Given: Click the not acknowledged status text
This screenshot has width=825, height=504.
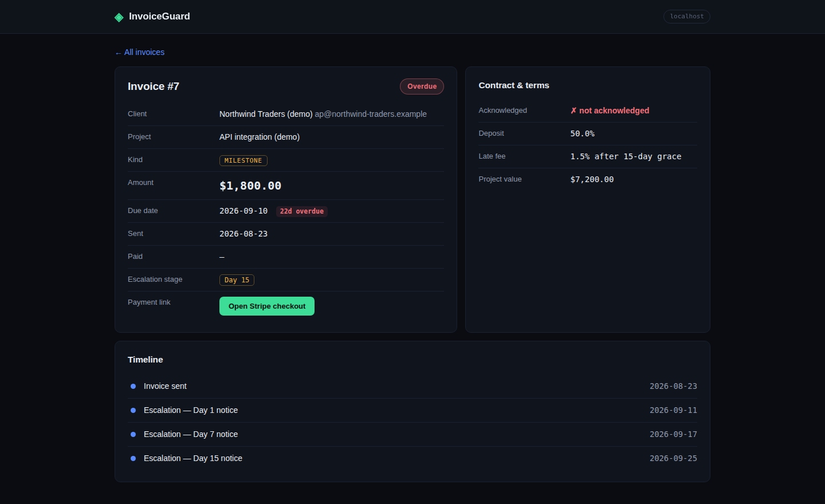Looking at the screenshot, I should coord(610,111).
